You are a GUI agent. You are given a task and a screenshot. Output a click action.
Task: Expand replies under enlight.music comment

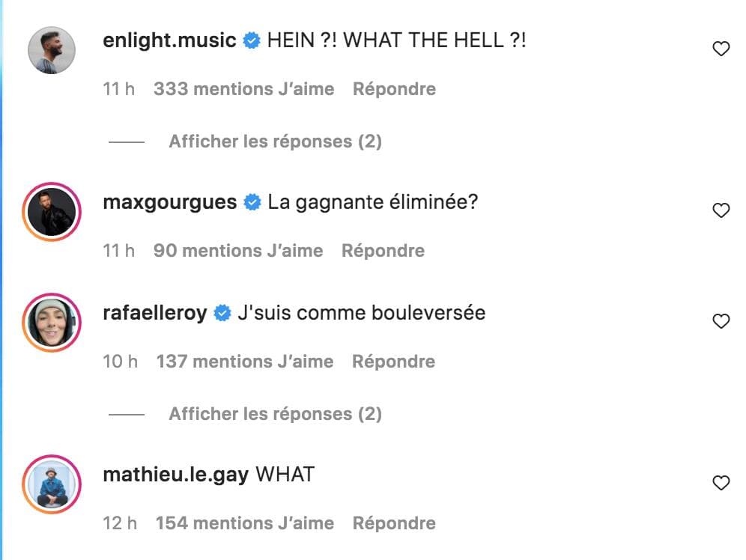(x=275, y=141)
